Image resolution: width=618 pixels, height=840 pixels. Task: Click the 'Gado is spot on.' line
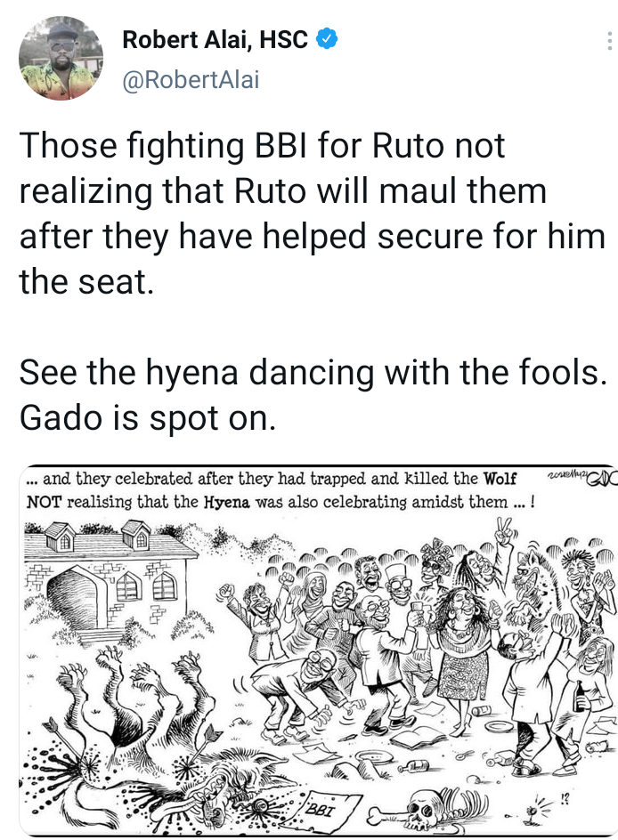tap(148, 418)
